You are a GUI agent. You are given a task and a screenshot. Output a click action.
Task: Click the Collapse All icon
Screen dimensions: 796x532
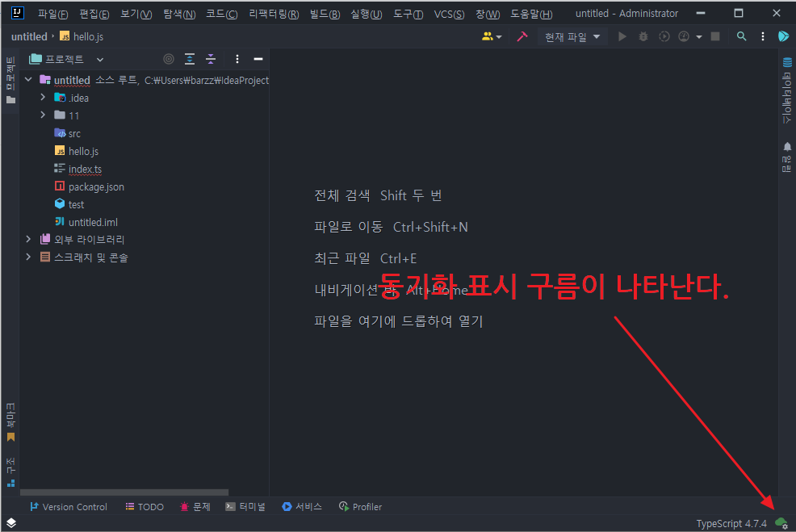point(211,60)
